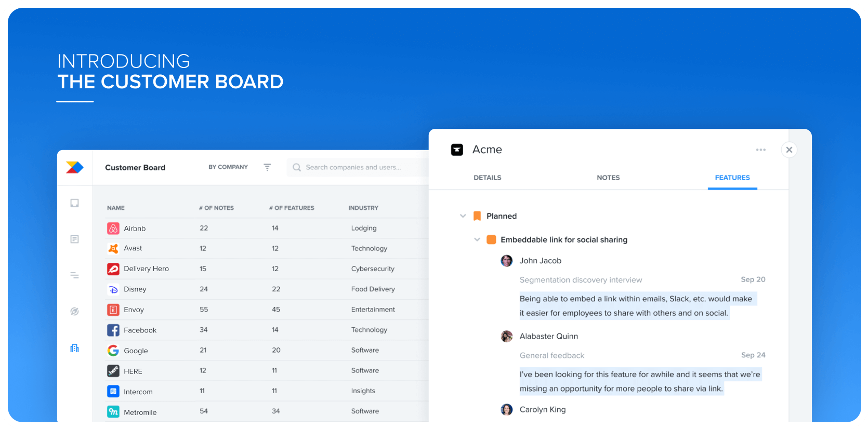The image size is (868, 429).
Task: Click the Airbnb logo icon
Action: pos(113,228)
